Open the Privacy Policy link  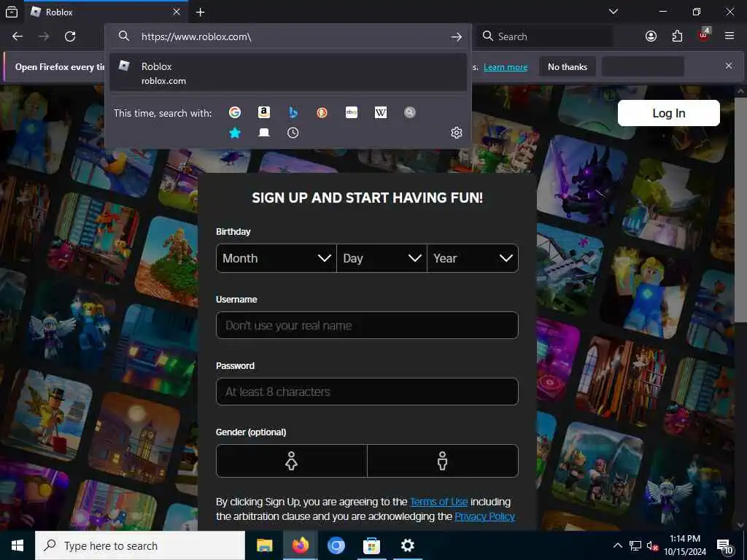click(484, 517)
